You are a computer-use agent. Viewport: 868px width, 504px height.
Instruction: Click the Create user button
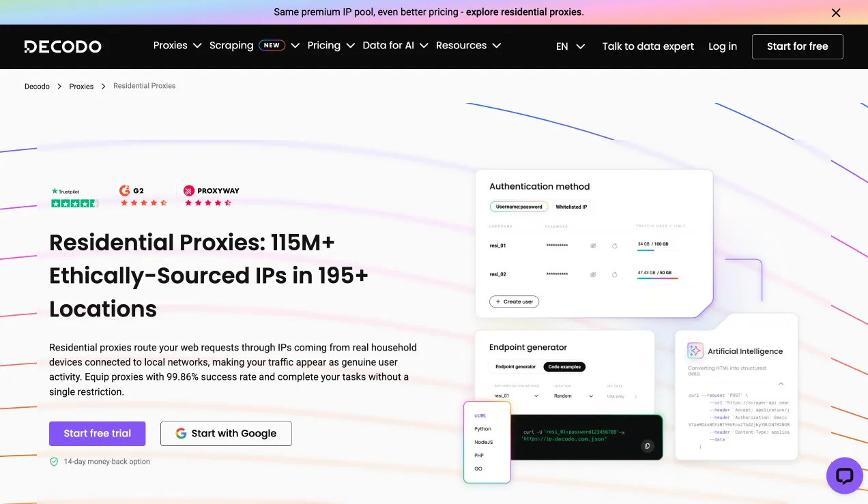[x=514, y=301]
